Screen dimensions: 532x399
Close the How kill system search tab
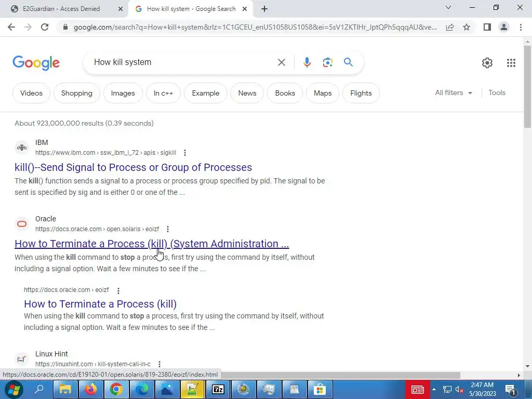[245, 9]
